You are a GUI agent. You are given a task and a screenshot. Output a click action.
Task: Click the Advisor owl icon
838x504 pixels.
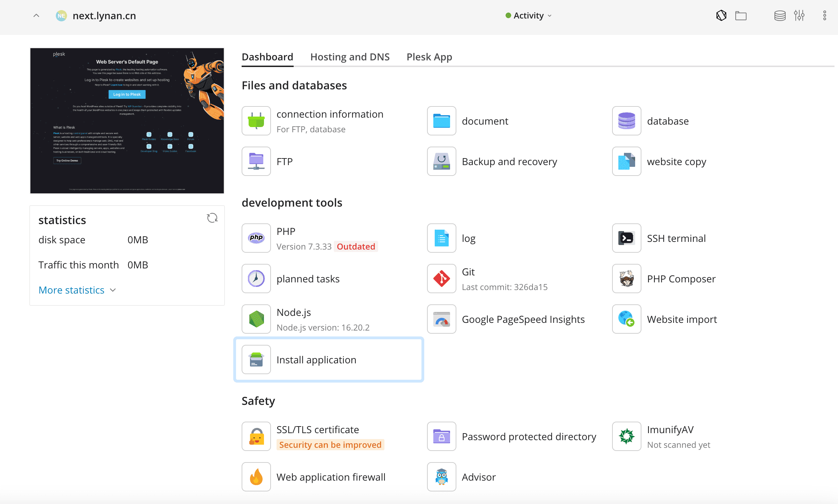(441, 477)
